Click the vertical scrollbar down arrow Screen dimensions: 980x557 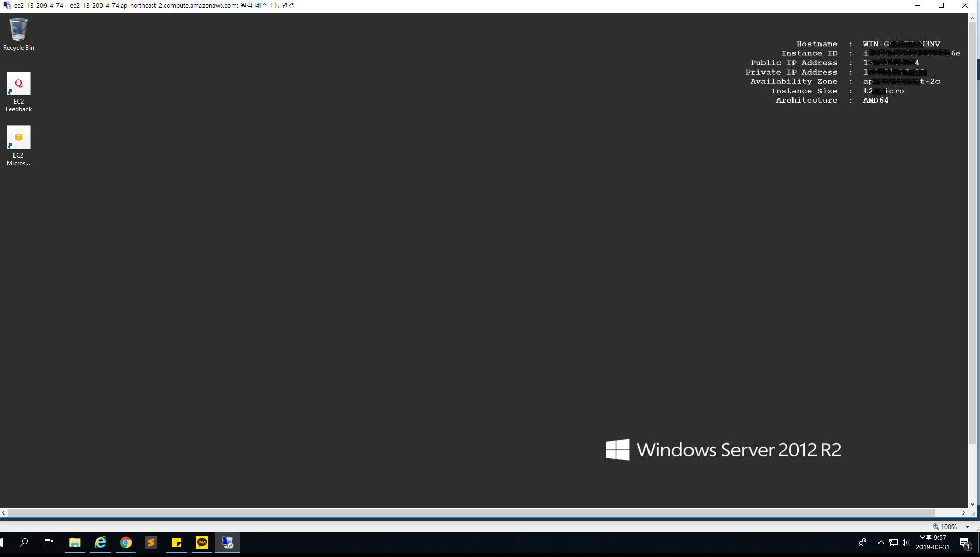[x=972, y=504]
